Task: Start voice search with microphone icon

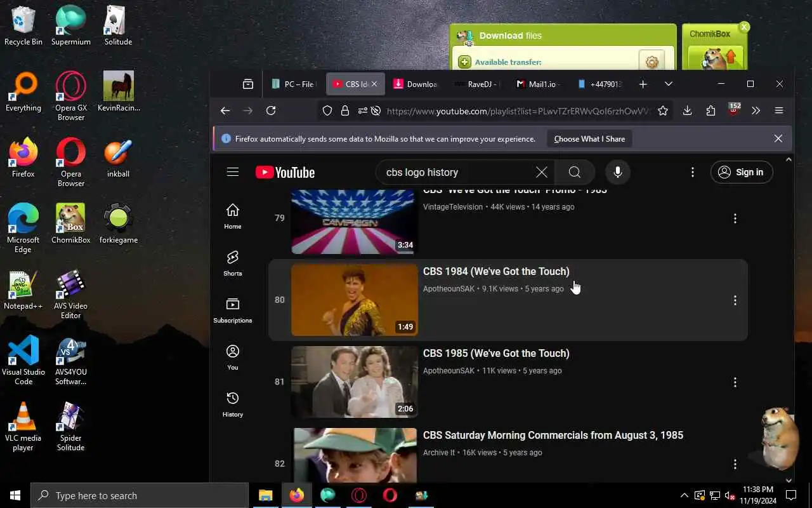Action: (x=617, y=172)
